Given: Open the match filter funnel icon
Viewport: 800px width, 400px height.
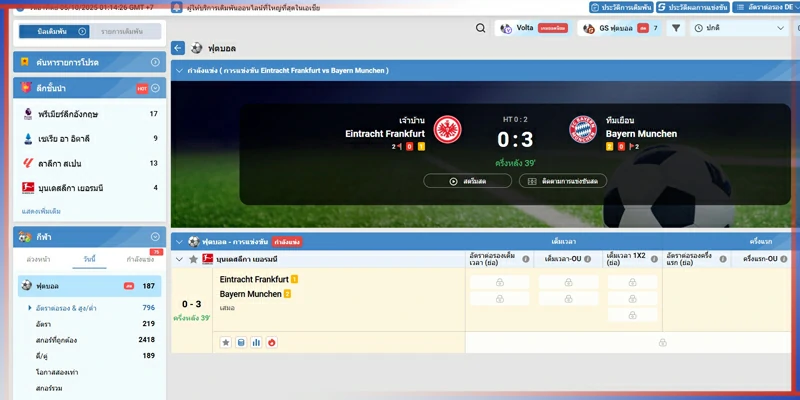Looking at the screenshot, I should [x=676, y=28].
